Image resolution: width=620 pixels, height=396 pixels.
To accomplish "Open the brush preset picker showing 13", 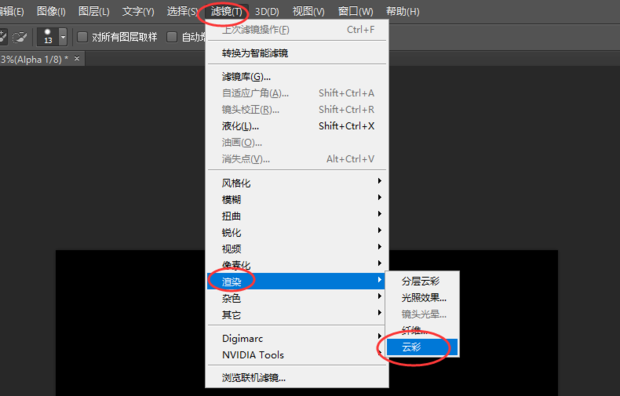I will [x=48, y=36].
